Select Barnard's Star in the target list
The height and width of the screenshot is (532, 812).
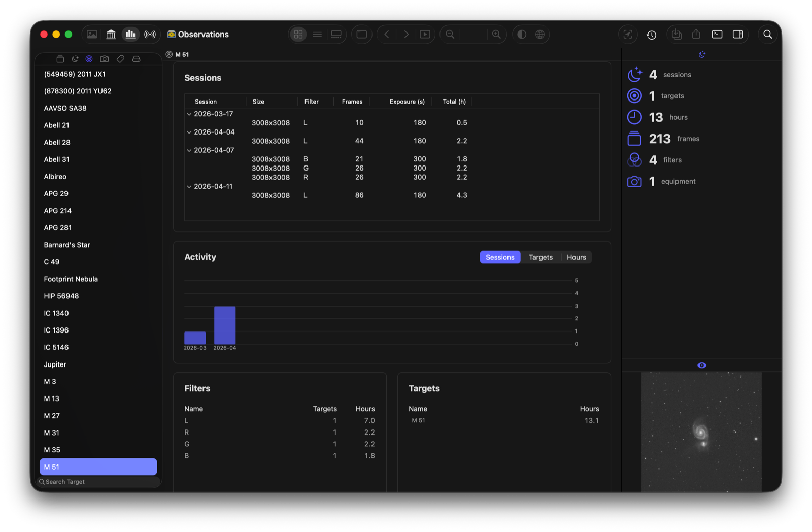(98, 245)
